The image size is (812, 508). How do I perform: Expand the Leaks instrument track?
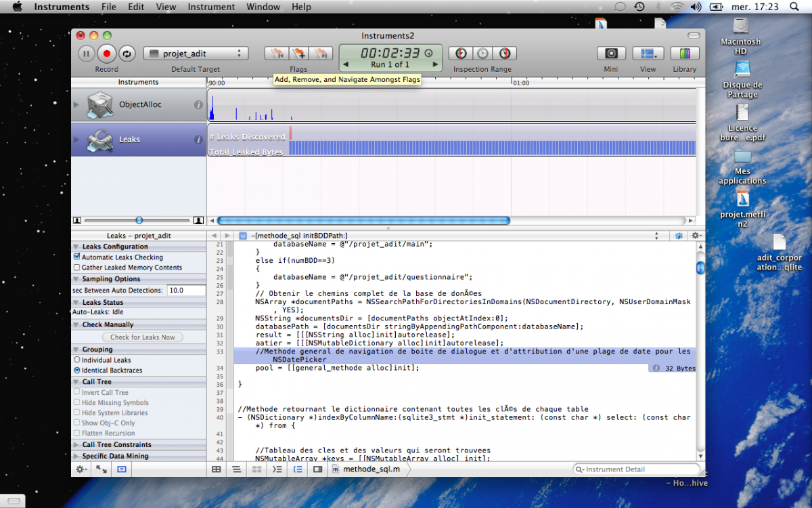click(76, 140)
